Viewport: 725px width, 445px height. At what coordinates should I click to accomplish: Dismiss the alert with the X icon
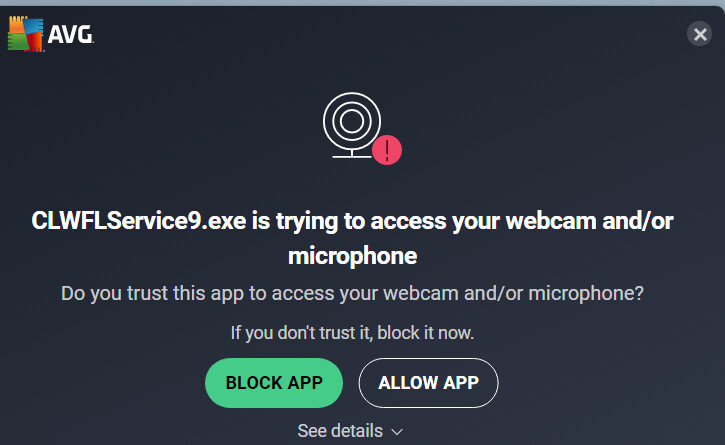click(x=700, y=34)
